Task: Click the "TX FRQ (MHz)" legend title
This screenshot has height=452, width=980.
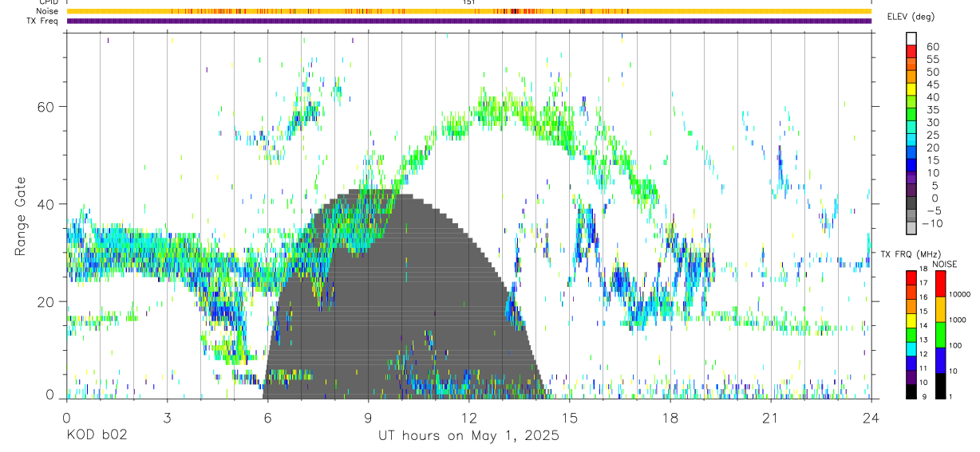Action: coord(911,254)
